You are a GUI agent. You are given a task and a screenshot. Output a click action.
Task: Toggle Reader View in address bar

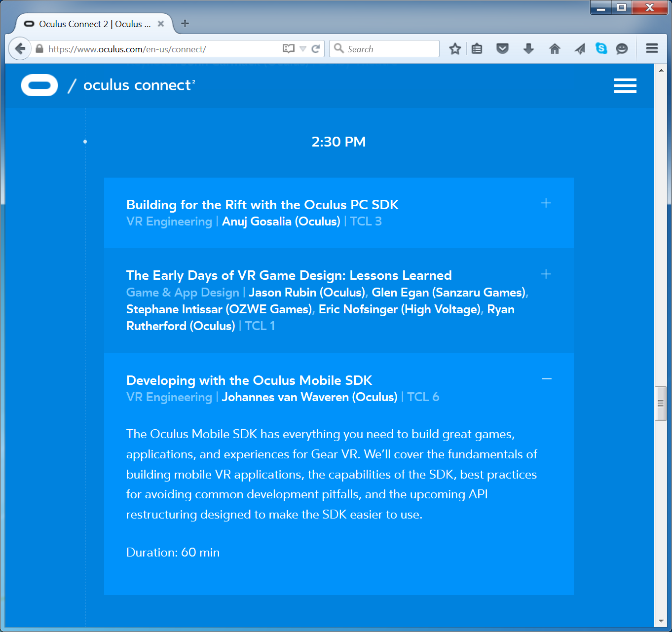click(x=288, y=49)
